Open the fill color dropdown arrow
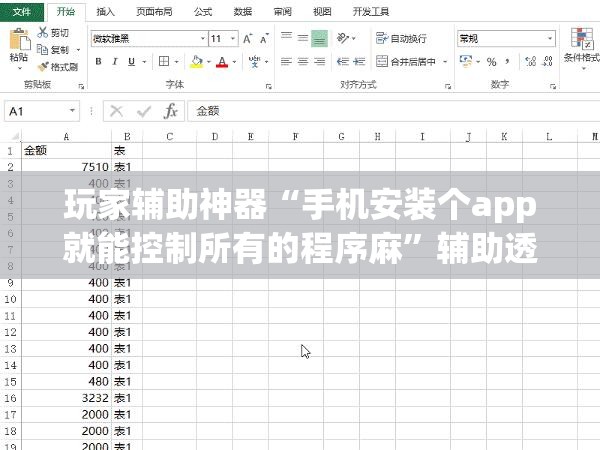600x450 pixels. pos(209,61)
